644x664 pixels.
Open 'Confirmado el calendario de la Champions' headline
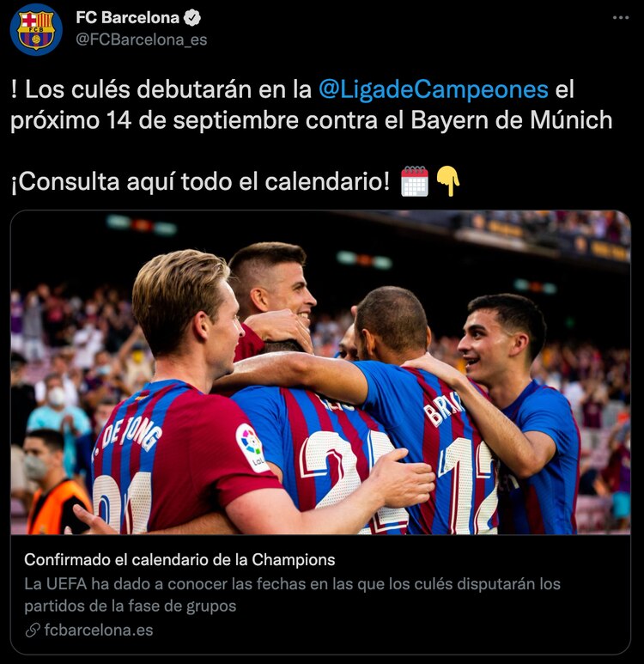[179, 560]
